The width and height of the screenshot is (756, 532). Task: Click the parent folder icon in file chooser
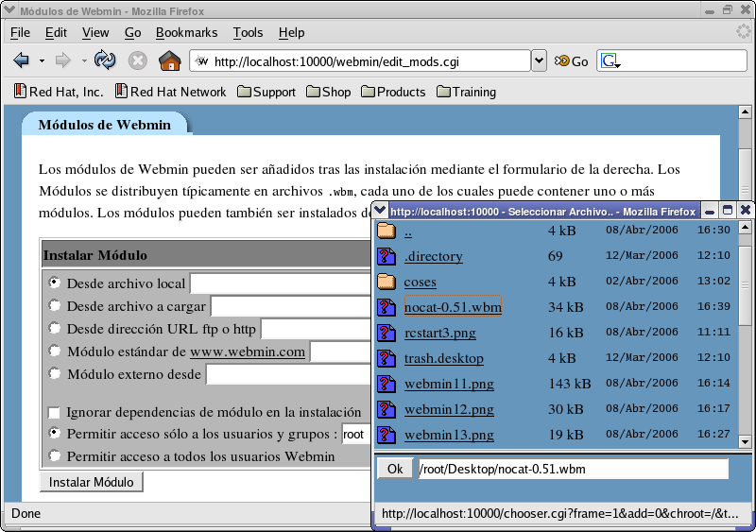(x=387, y=231)
